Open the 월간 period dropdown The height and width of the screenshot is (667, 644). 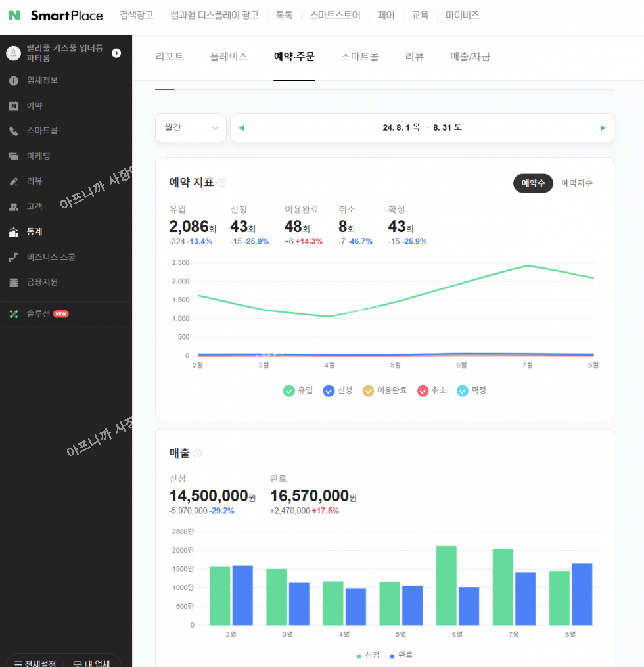point(191,128)
